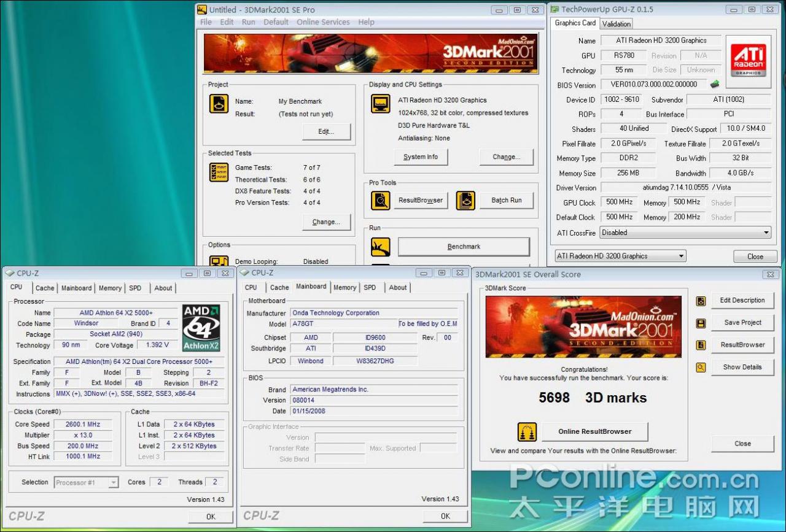Screen dimensions: 786x532
Task: Click the ResultBrowser button in Pro Tools
Action: tap(421, 201)
